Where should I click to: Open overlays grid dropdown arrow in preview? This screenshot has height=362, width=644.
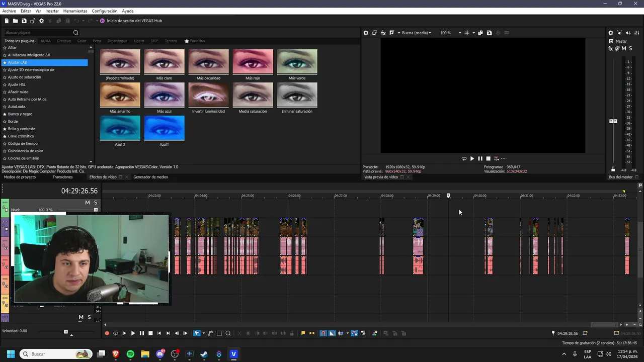[x=473, y=33]
